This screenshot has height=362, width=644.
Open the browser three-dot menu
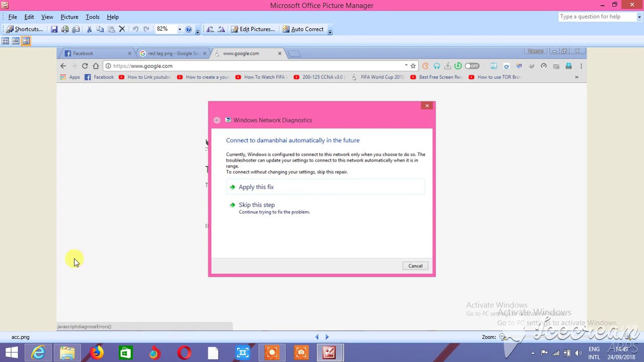[581, 66]
